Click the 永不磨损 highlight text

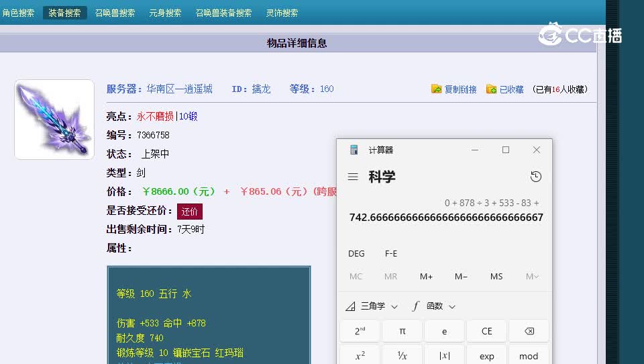click(155, 116)
